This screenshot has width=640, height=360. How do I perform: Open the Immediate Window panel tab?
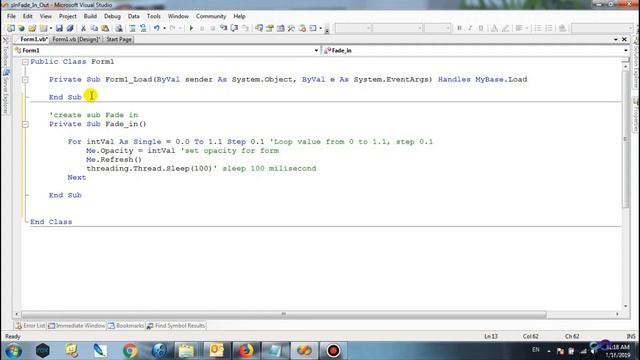click(77, 326)
